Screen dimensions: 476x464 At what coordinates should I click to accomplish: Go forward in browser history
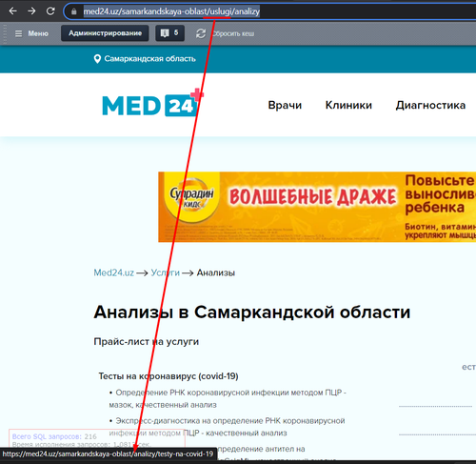pos(31,11)
